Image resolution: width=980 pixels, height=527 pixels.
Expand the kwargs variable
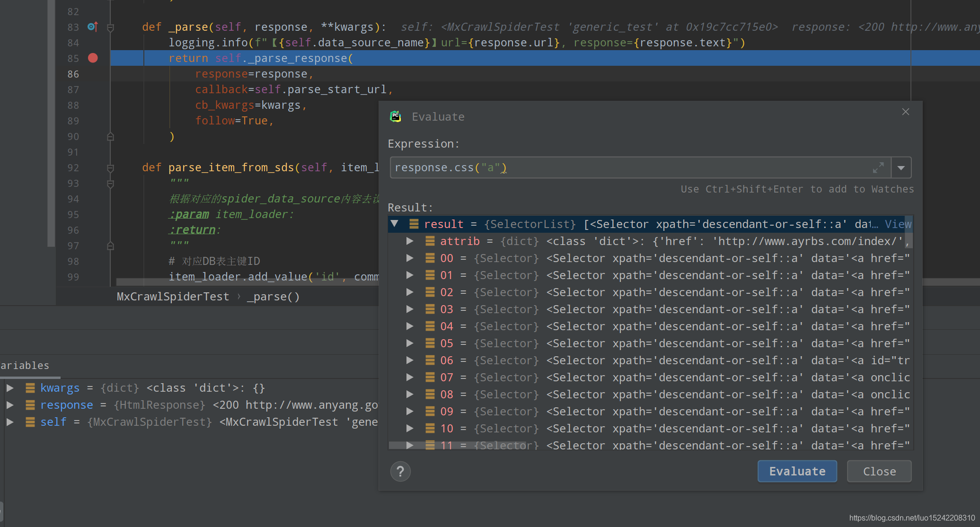point(9,388)
